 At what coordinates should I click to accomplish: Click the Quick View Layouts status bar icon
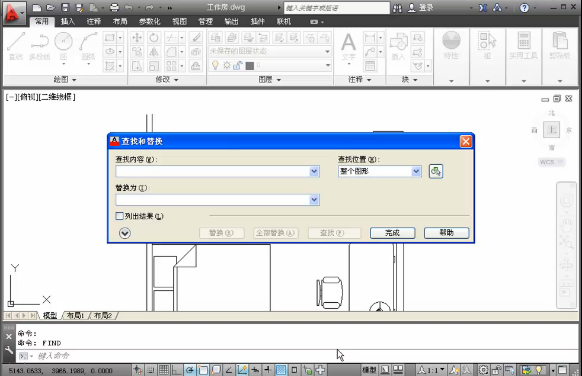(386, 370)
